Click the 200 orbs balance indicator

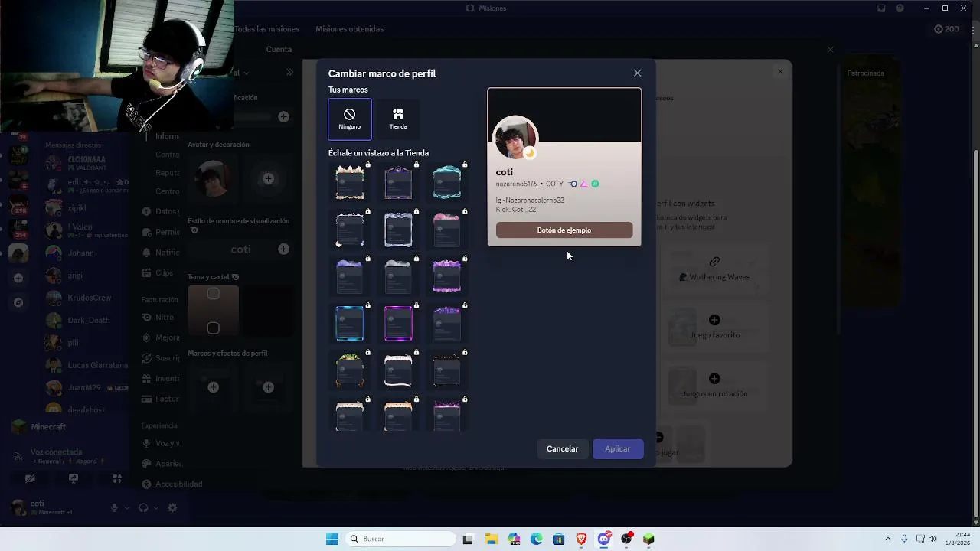tap(946, 29)
